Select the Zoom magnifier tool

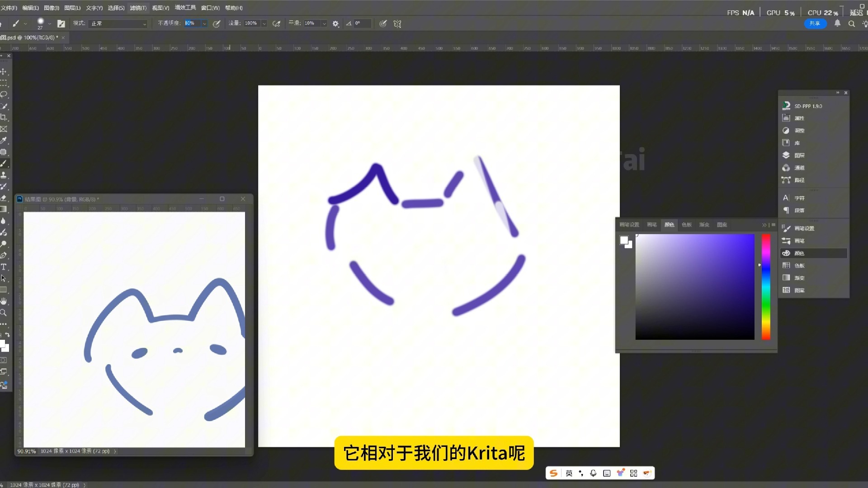coord(4,313)
